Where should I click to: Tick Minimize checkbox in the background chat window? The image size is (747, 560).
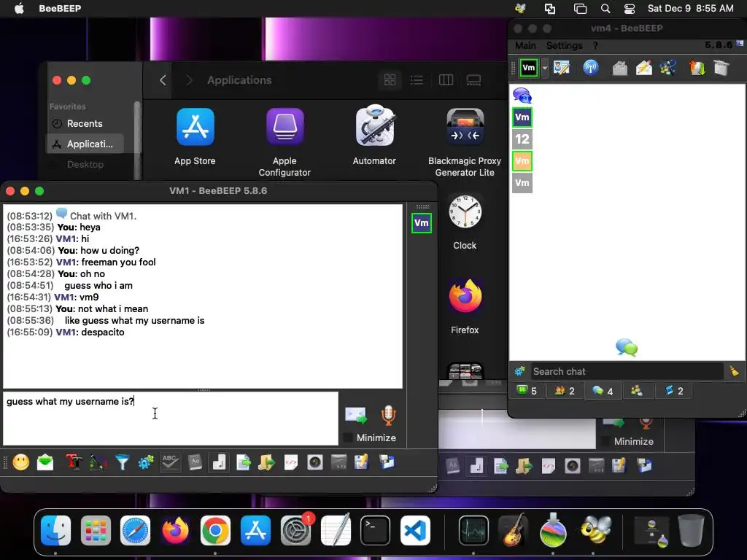[x=605, y=441]
